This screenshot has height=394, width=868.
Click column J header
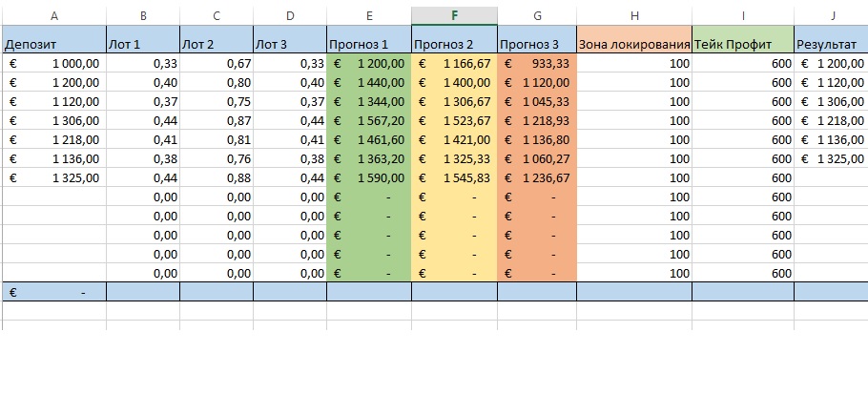(x=831, y=16)
